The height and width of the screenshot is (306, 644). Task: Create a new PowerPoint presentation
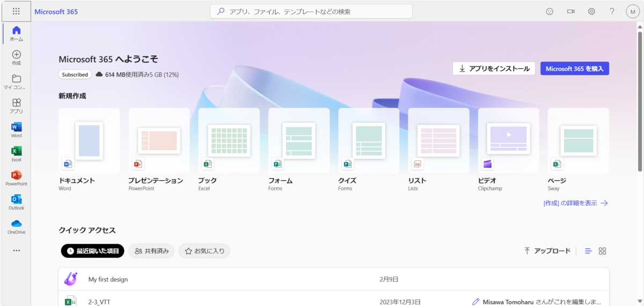159,150
